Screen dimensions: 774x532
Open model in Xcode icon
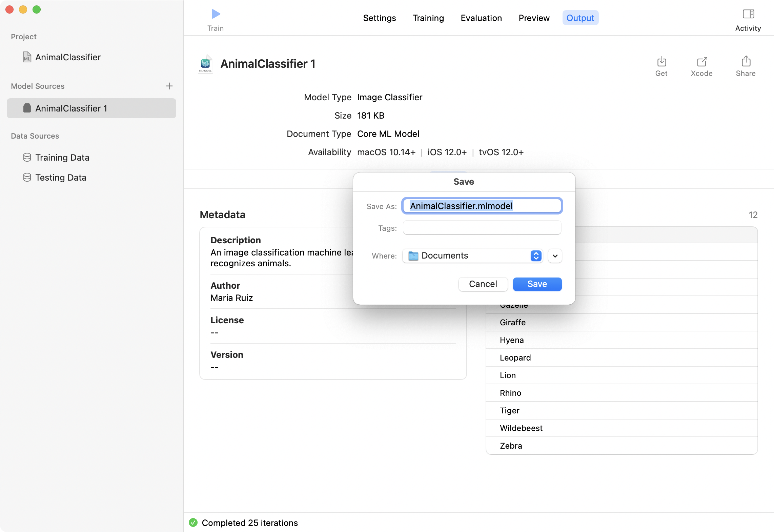click(x=701, y=62)
